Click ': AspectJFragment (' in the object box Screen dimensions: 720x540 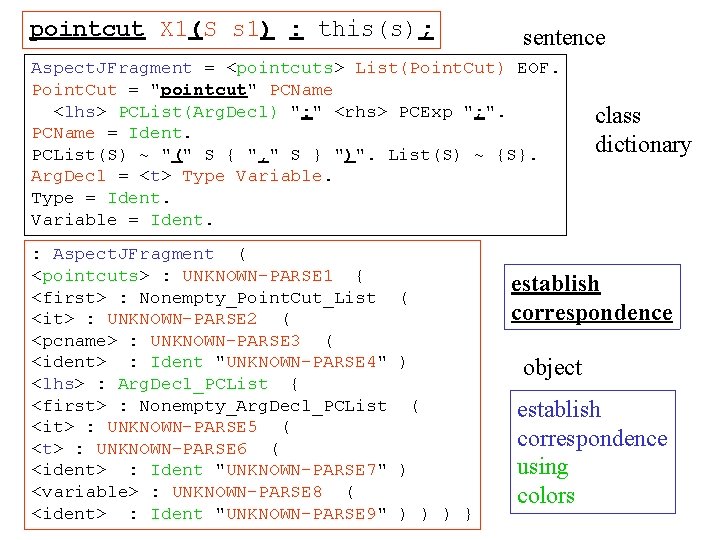[140, 254]
